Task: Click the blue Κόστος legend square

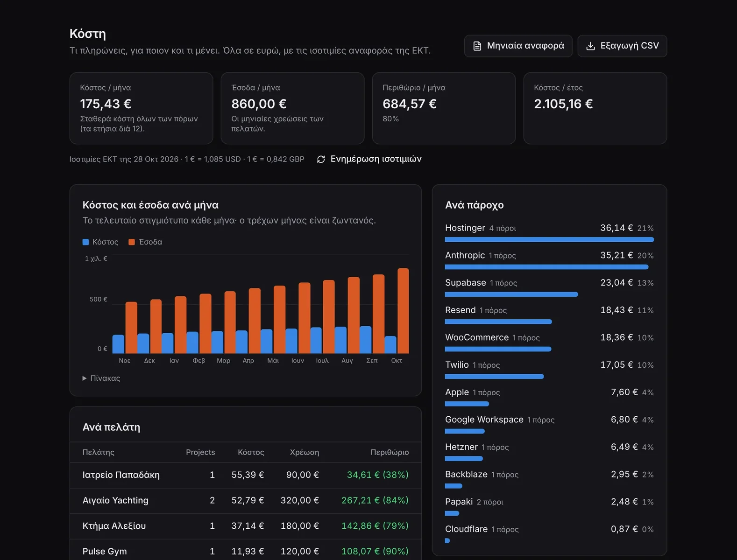Action: pos(85,242)
